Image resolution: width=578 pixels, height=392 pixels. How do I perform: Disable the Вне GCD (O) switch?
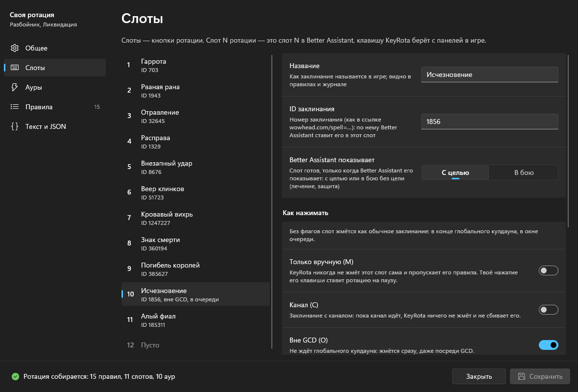pyautogui.click(x=549, y=345)
